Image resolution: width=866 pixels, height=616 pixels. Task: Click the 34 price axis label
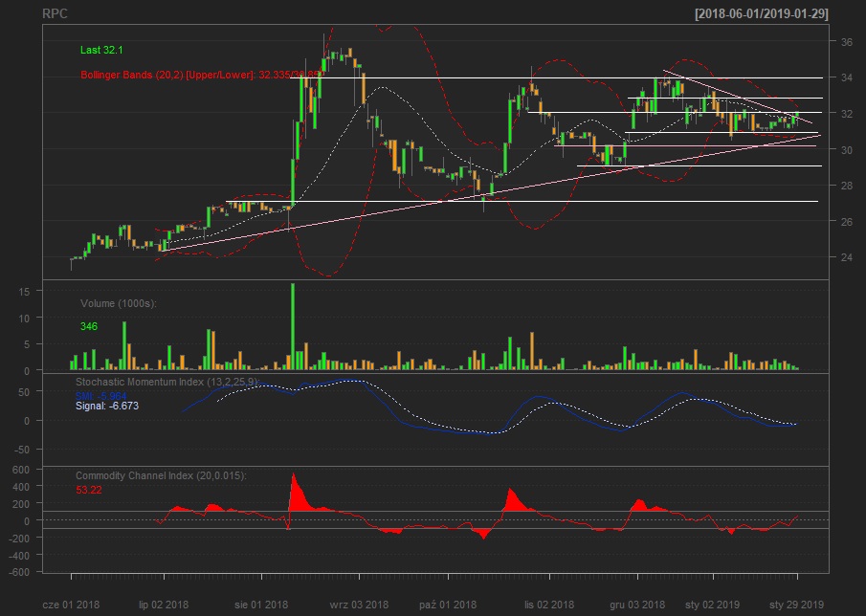coord(846,77)
